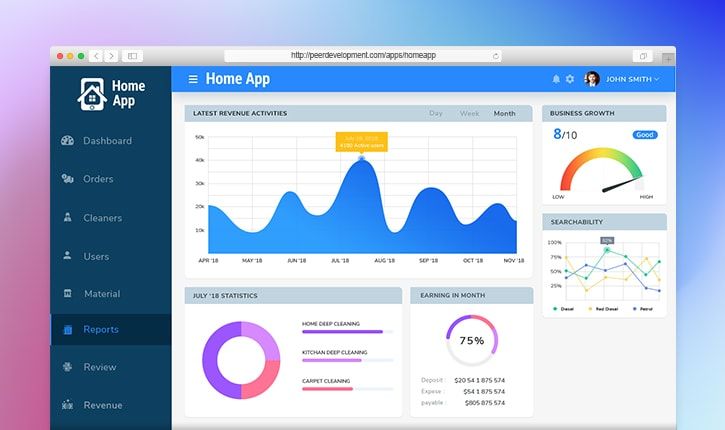Click the Cleaners person icon
The width and height of the screenshot is (725, 430).
coord(68,217)
